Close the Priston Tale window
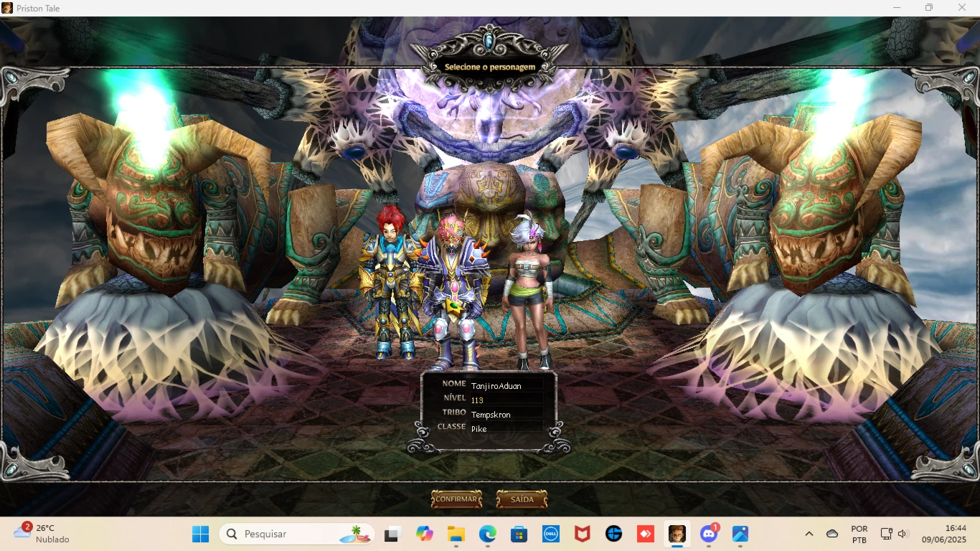Image resolution: width=980 pixels, height=551 pixels. point(962,8)
